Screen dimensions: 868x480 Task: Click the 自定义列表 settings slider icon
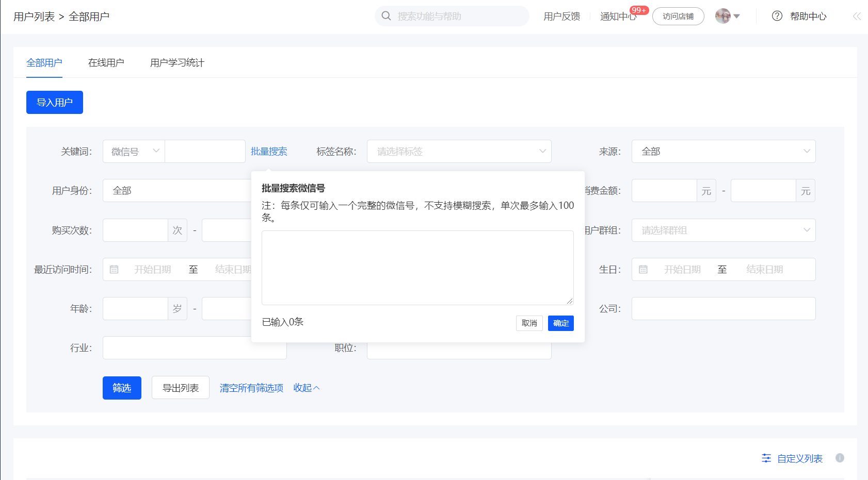coord(766,458)
